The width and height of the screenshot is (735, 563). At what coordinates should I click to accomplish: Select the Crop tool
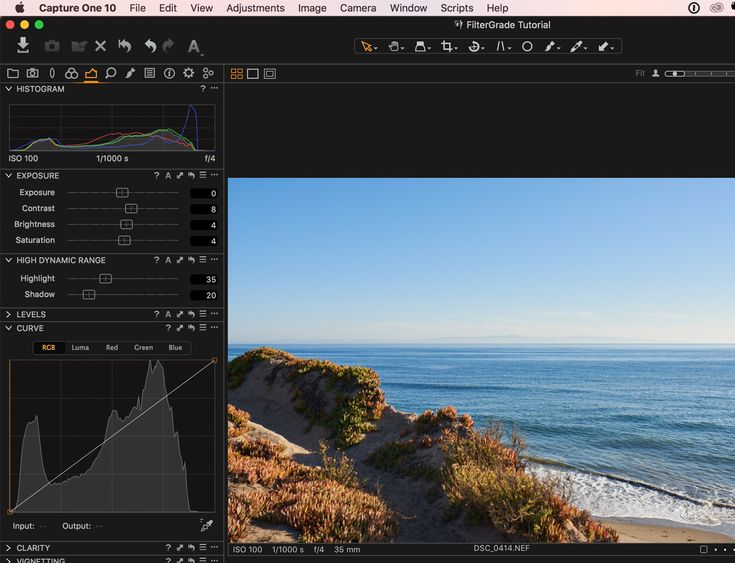click(x=448, y=46)
